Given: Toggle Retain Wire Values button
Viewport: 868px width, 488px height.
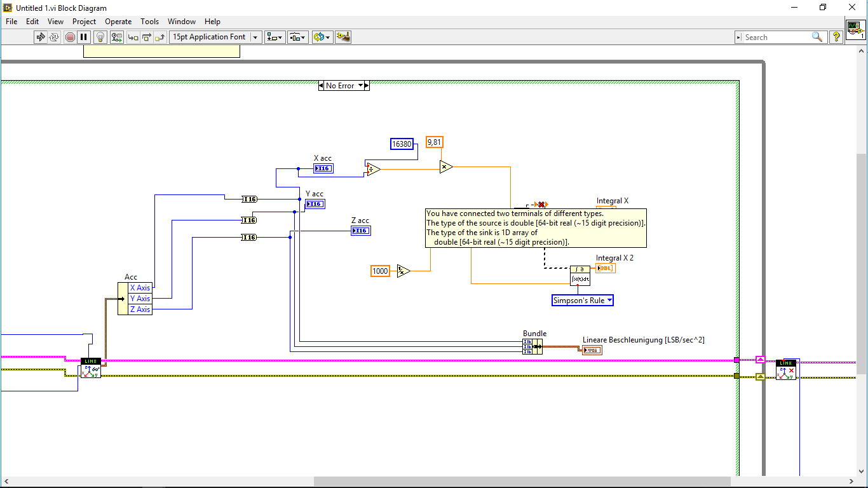Looking at the screenshot, I should (x=117, y=37).
